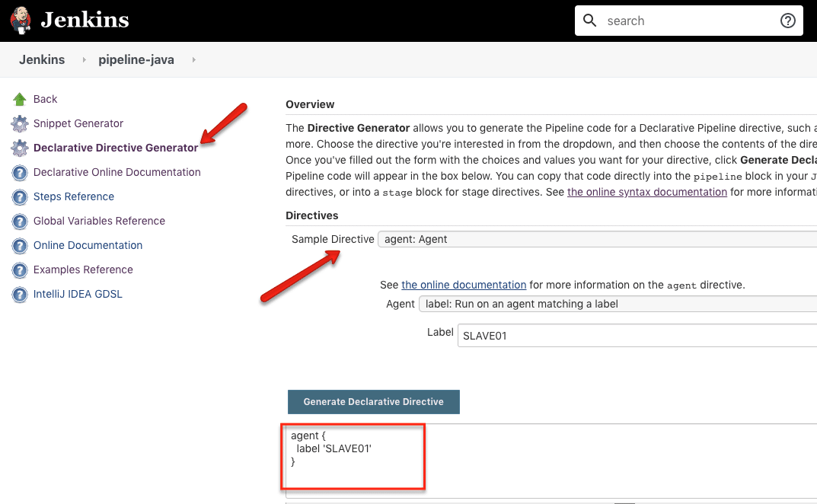Select the Snippet Generator gear icon
This screenshot has width=817, height=504.
point(18,123)
